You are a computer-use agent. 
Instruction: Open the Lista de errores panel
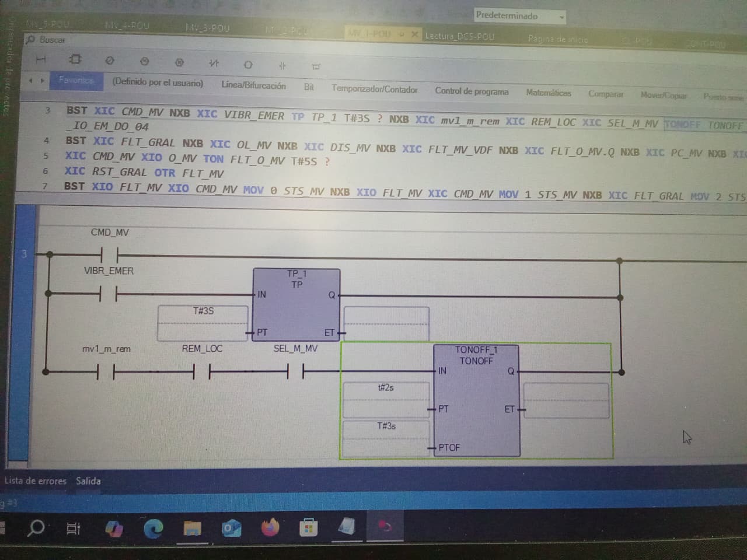tap(36, 481)
